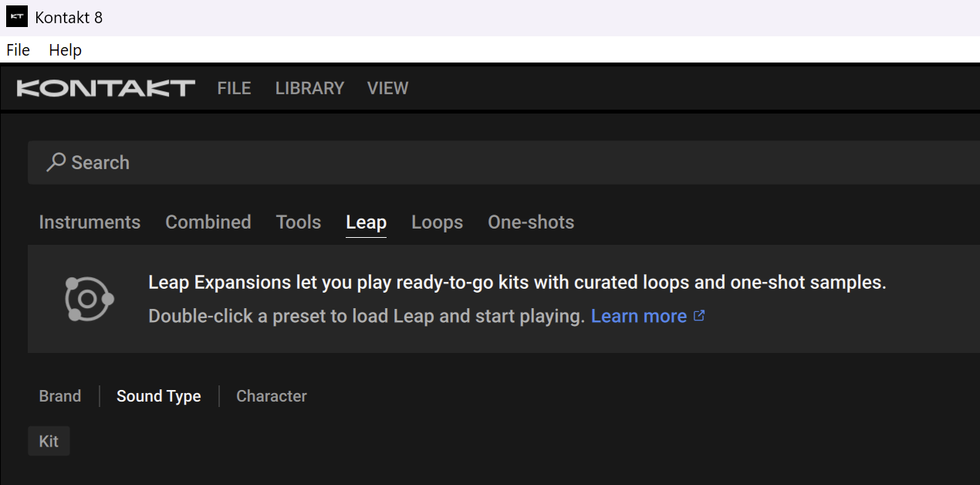Click the KONTAKT logo in header
The image size is (980, 485).
(106, 88)
